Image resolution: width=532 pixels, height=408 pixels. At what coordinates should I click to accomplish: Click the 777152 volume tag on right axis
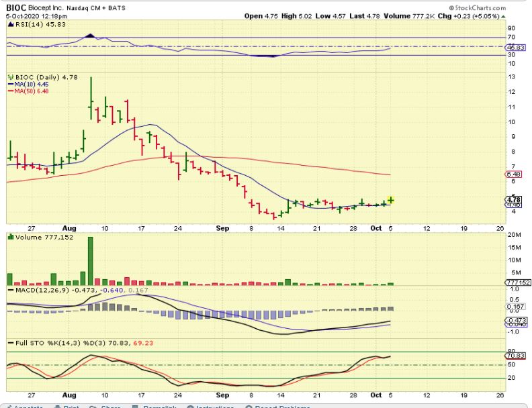(518, 283)
